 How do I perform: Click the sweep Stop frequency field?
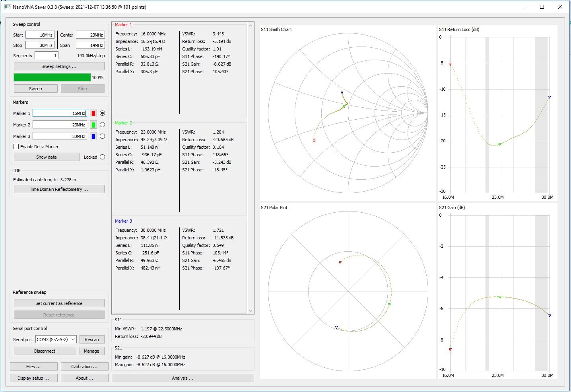pos(40,45)
